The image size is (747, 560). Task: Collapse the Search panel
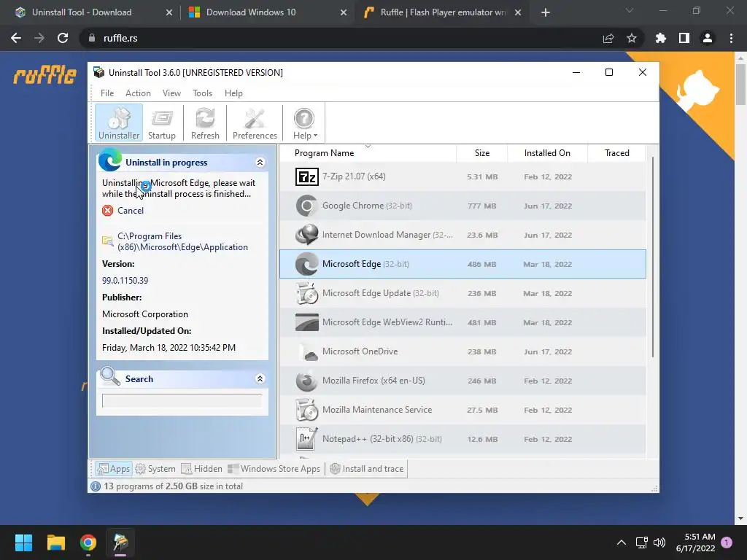[260, 378]
